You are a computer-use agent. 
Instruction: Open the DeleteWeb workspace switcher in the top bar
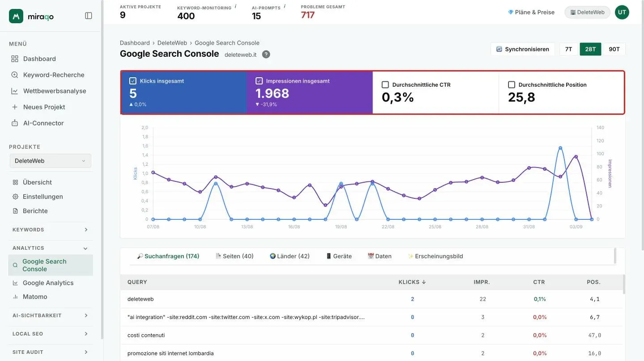pos(587,13)
